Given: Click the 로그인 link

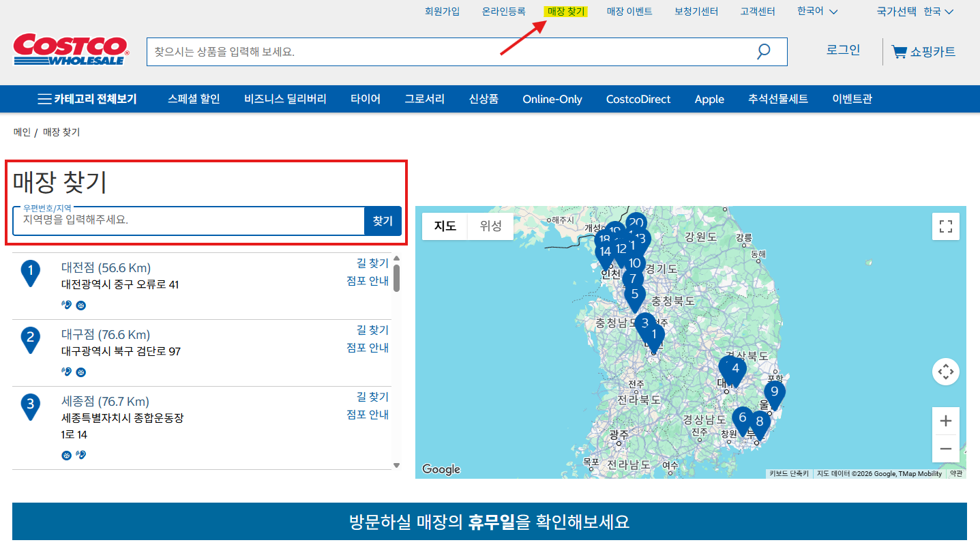Looking at the screenshot, I should coord(844,50).
